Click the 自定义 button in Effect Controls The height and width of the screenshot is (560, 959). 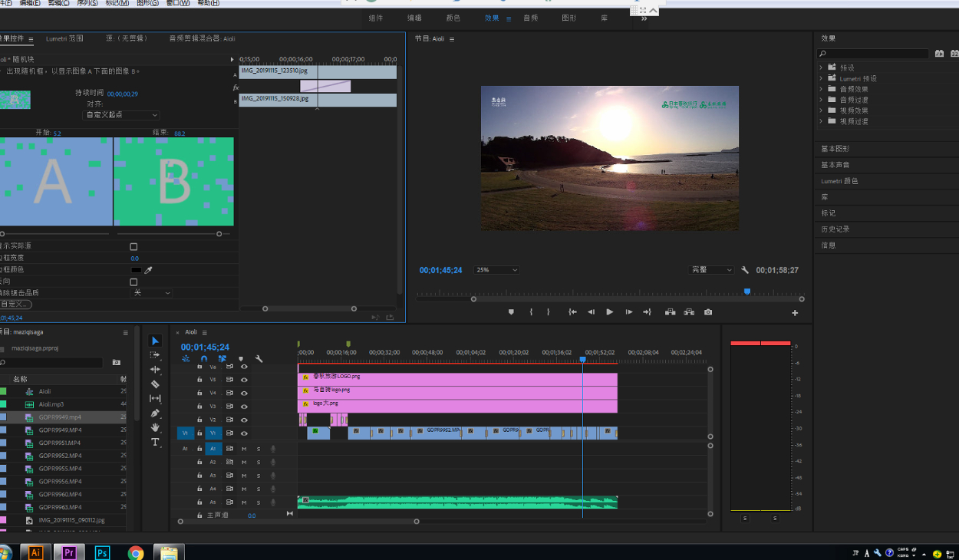coord(15,305)
